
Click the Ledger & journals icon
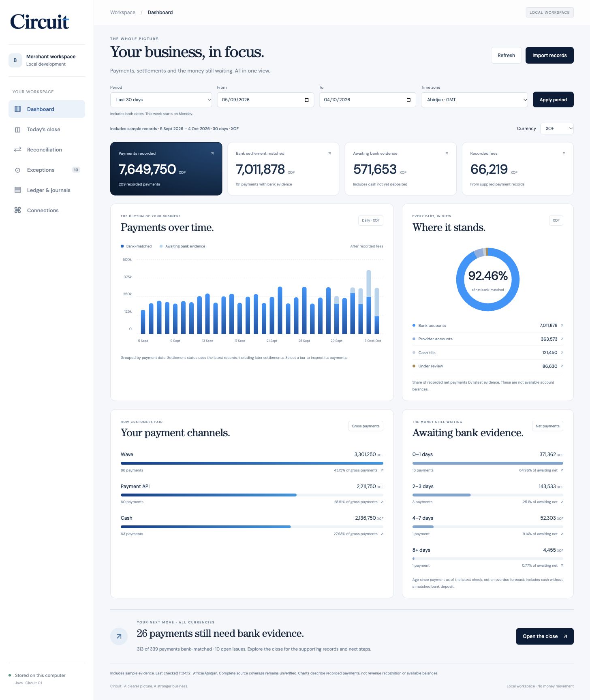[17, 190]
